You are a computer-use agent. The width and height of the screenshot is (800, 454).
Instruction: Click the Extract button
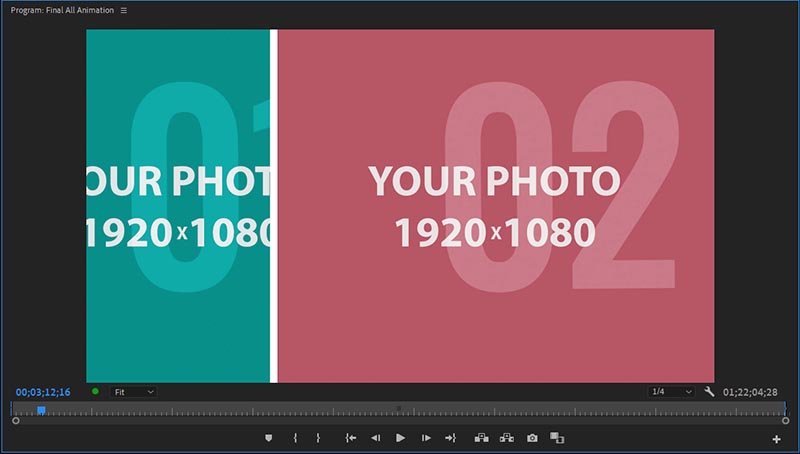click(x=507, y=438)
